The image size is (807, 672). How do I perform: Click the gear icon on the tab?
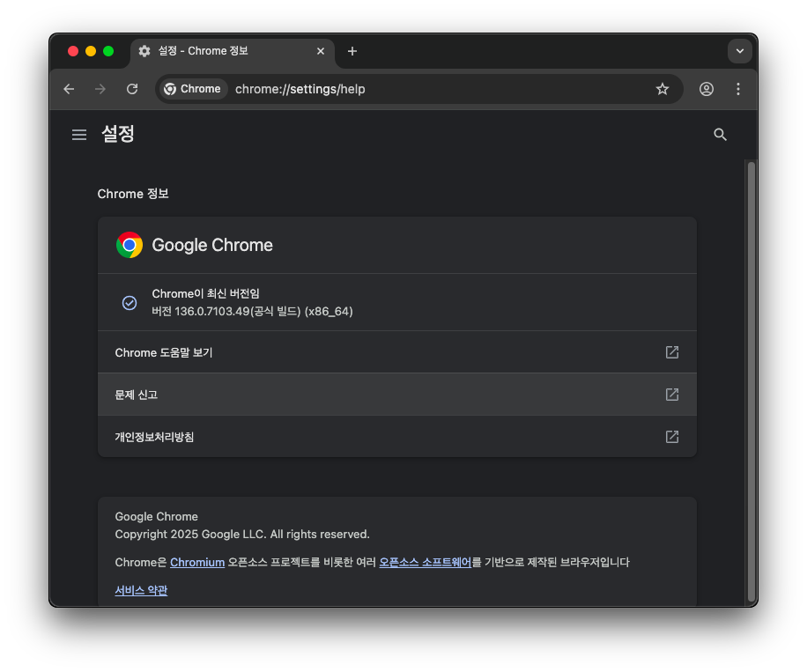144,51
